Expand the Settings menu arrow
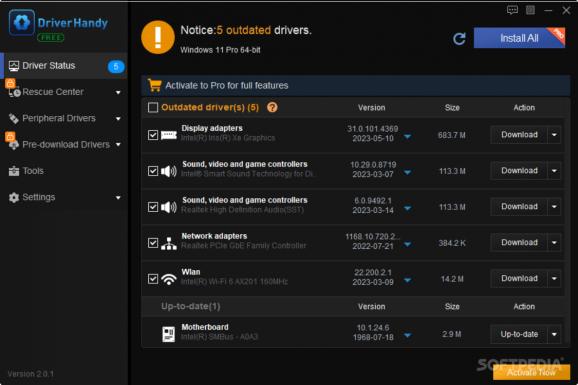 click(118, 198)
